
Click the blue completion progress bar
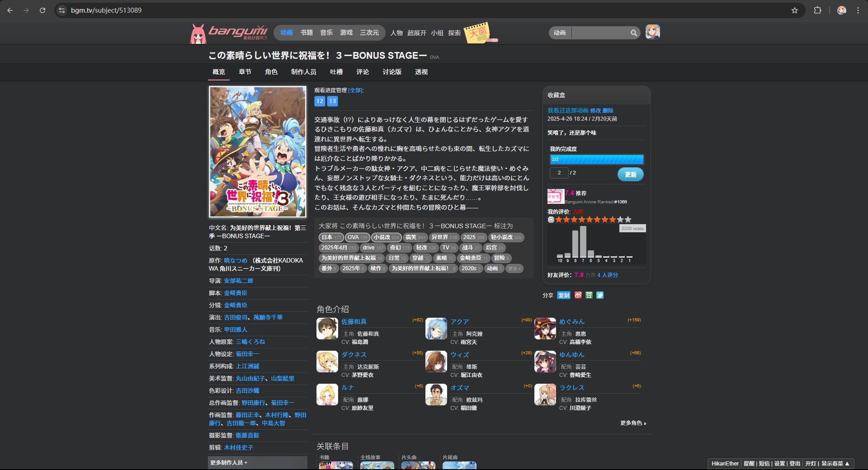coord(597,160)
